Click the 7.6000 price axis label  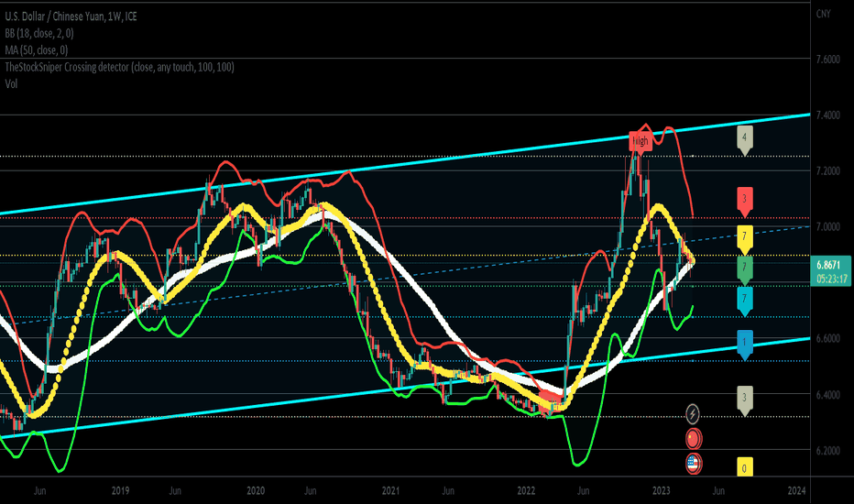[x=827, y=59]
